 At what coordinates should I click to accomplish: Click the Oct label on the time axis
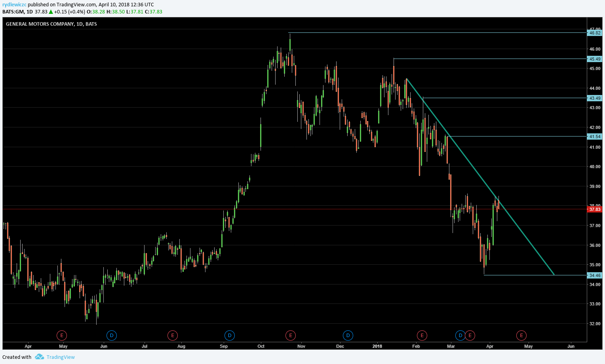[261, 346]
